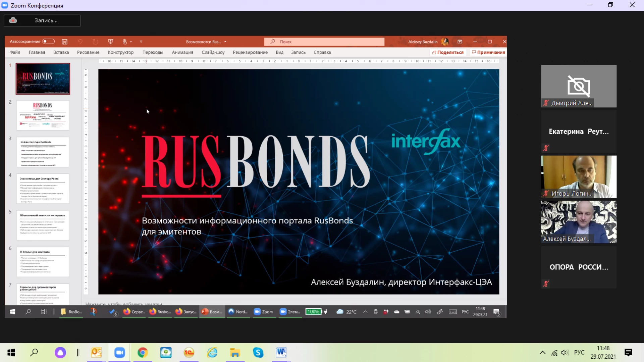Open File Explorer folder icon on taskbar
This screenshot has width=644, height=362.
click(x=235, y=352)
